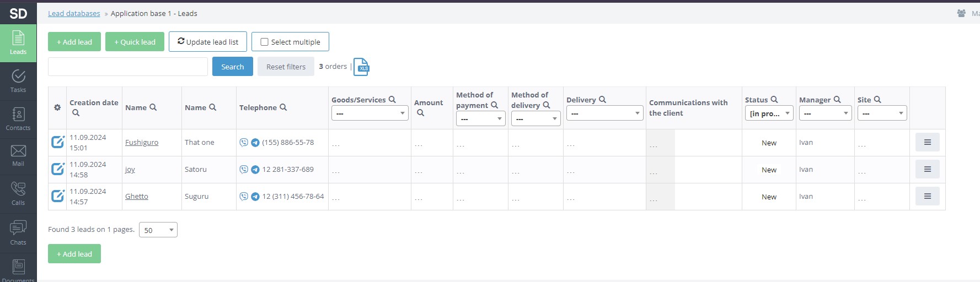Go to Mail in the sidebar
Screen dimensions: 980x282
click(18, 155)
